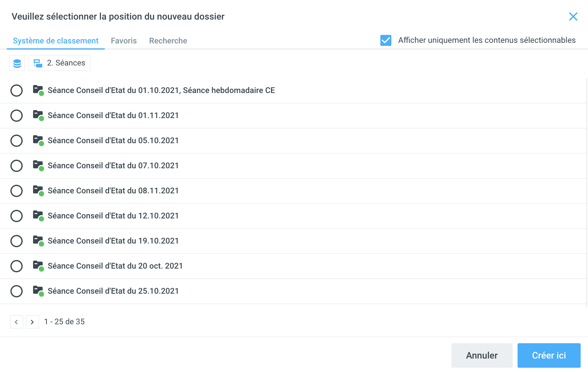Viewport: 588px width, 372px height.
Task: Open Séance Conseil d'Etat du 12.10.2021 folder
Action: coord(113,216)
